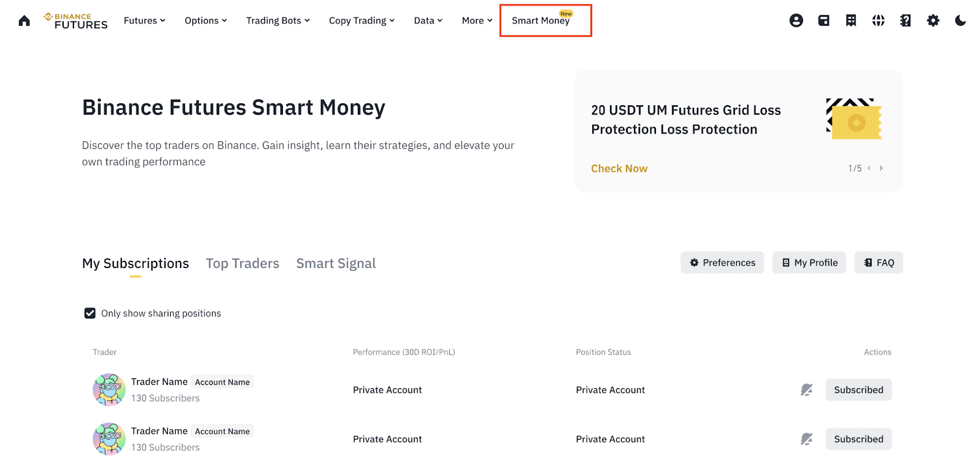Click notification bell for first trader
Screen dimensions: 980x467
coord(807,390)
